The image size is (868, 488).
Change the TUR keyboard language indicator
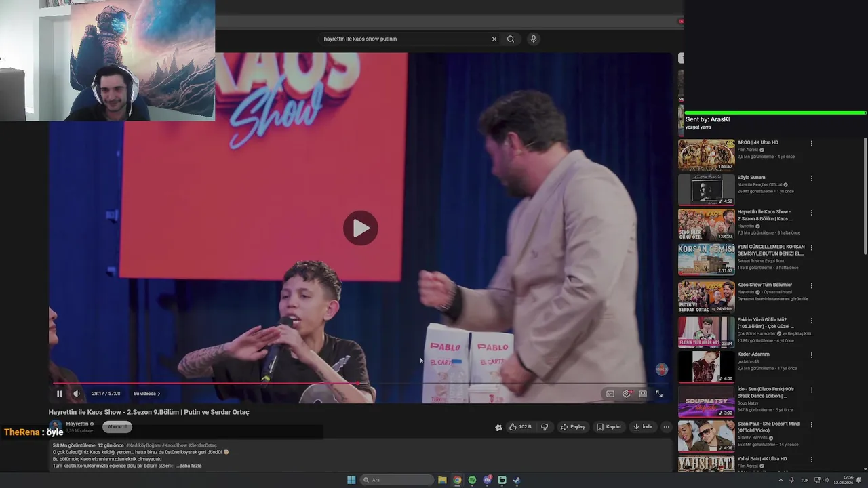806,480
